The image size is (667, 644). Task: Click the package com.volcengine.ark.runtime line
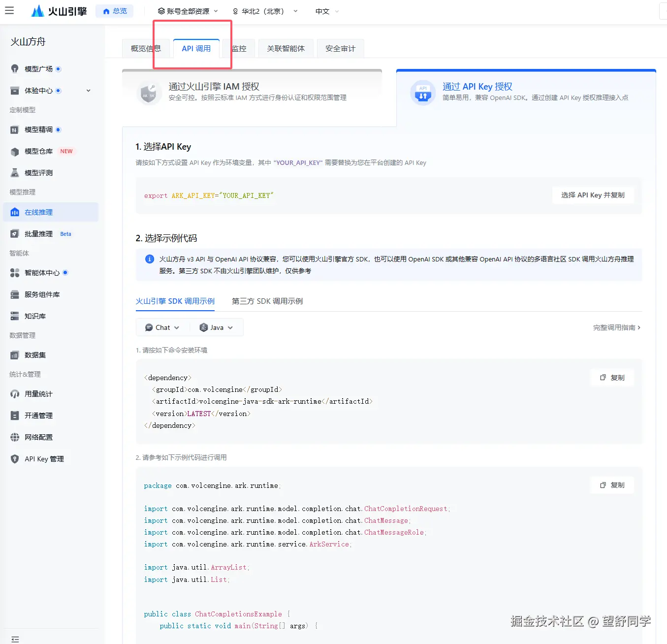pos(212,485)
